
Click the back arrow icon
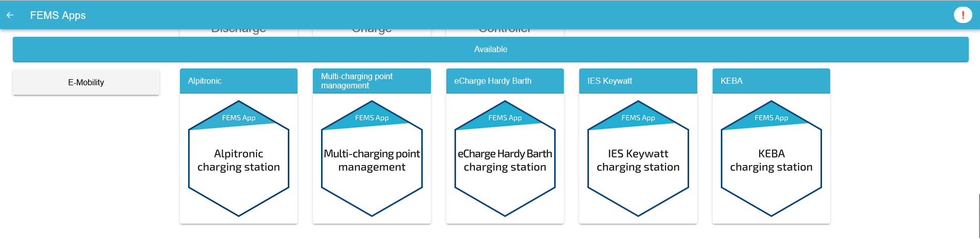pyautogui.click(x=10, y=15)
